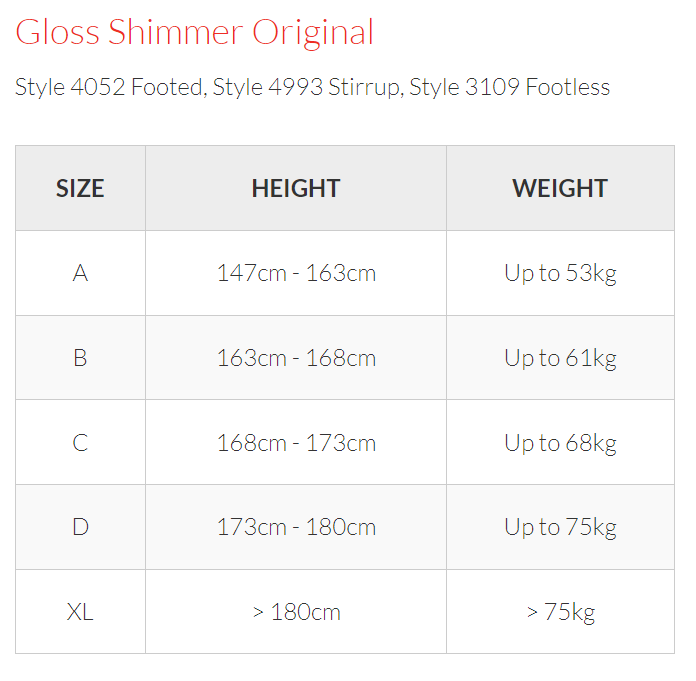Select the Up to 61kg cell
Image resolution: width=696 pixels, height=681 pixels.
[560, 358]
